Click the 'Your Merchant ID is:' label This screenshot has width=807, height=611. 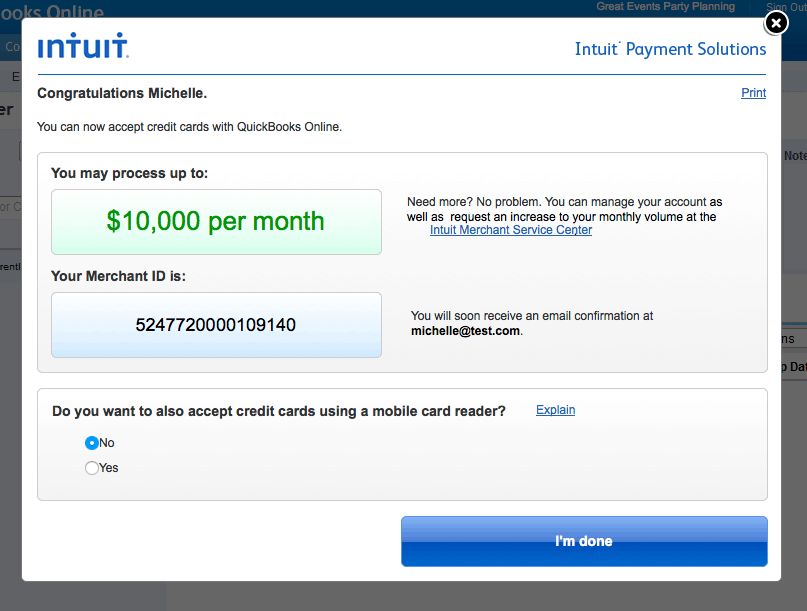point(118,276)
